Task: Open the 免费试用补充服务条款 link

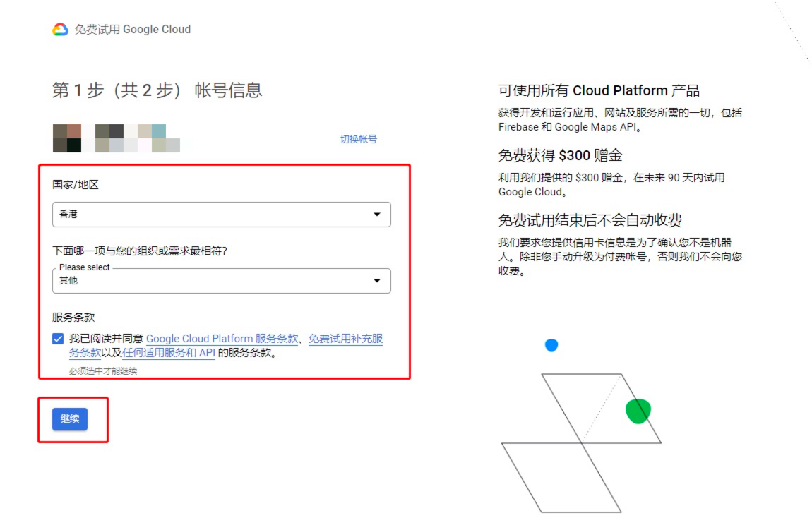Action: tap(345, 339)
